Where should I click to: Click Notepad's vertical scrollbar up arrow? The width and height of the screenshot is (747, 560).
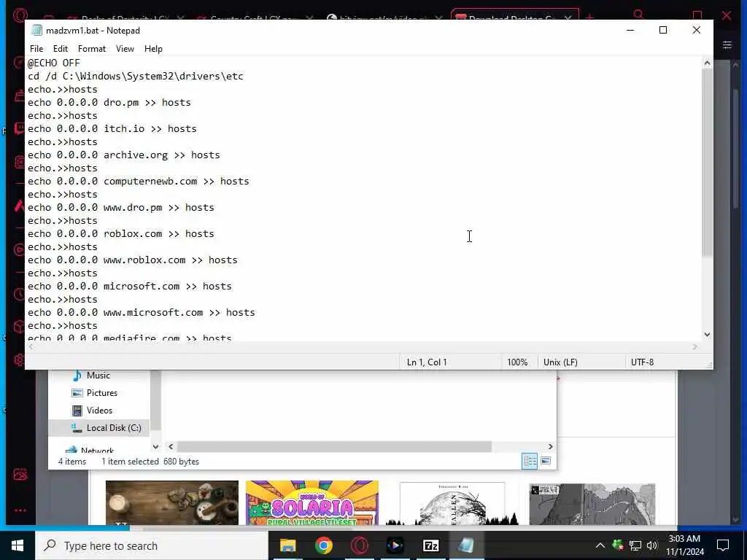point(707,63)
